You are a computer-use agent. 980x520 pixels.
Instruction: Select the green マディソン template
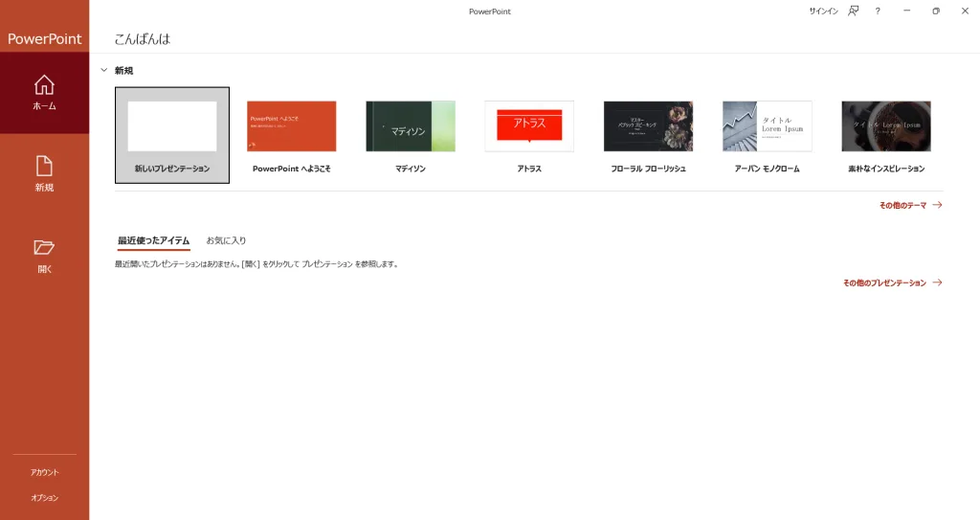point(411,126)
